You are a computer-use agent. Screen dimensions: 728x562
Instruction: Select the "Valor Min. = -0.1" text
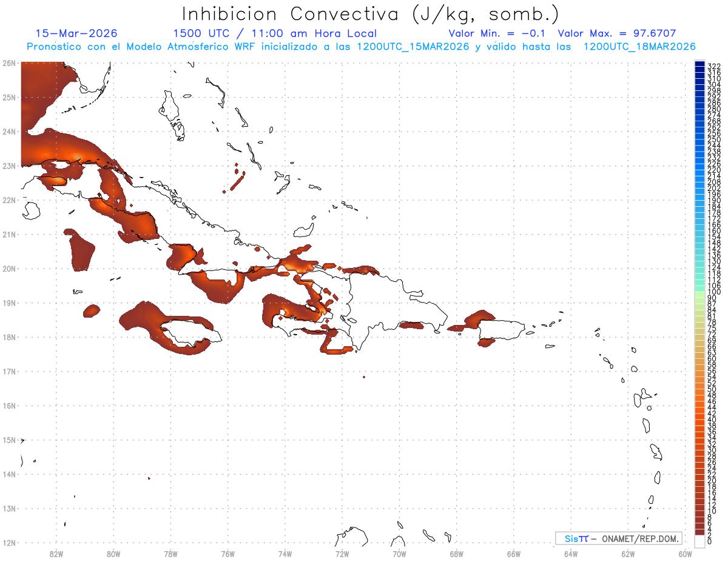[x=498, y=33]
